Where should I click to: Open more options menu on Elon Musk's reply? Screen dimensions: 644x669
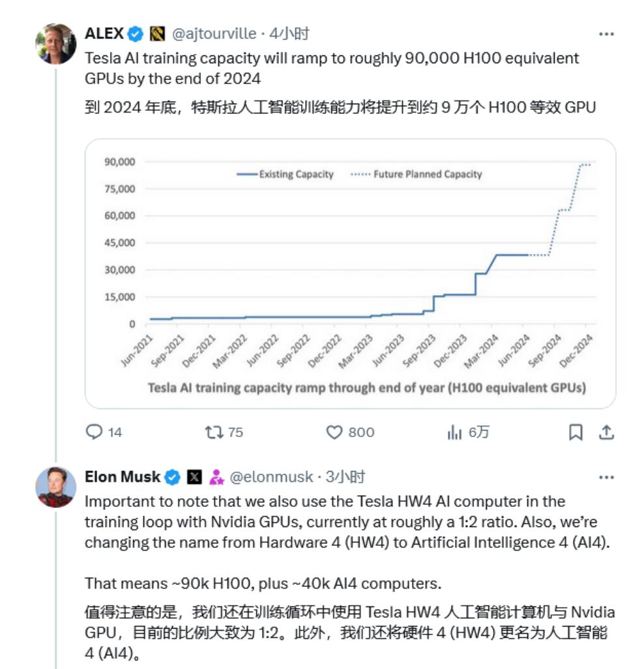tap(606, 477)
